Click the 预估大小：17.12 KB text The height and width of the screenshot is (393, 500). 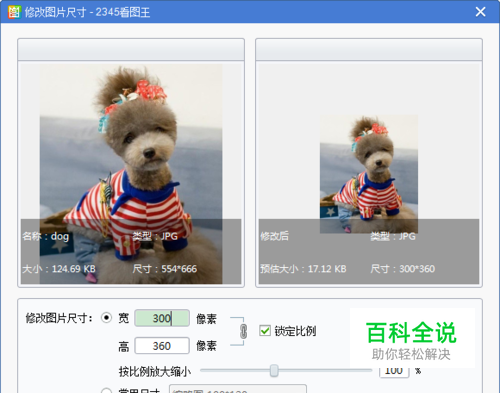click(x=303, y=269)
